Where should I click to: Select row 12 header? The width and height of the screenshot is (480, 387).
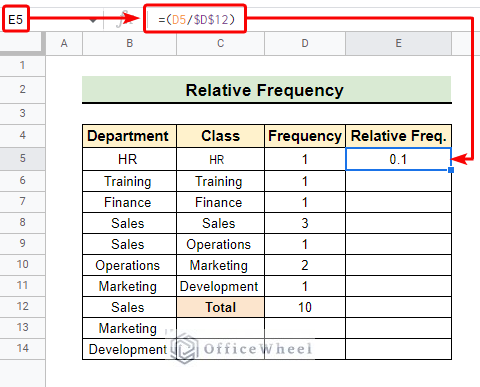pyautogui.click(x=22, y=307)
